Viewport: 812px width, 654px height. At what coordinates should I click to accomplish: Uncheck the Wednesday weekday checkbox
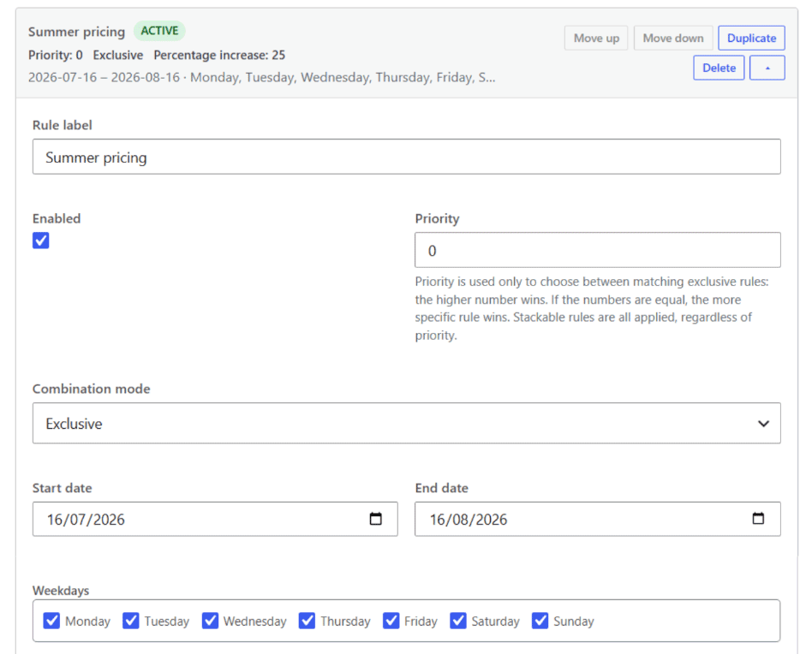[x=210, y=621]
